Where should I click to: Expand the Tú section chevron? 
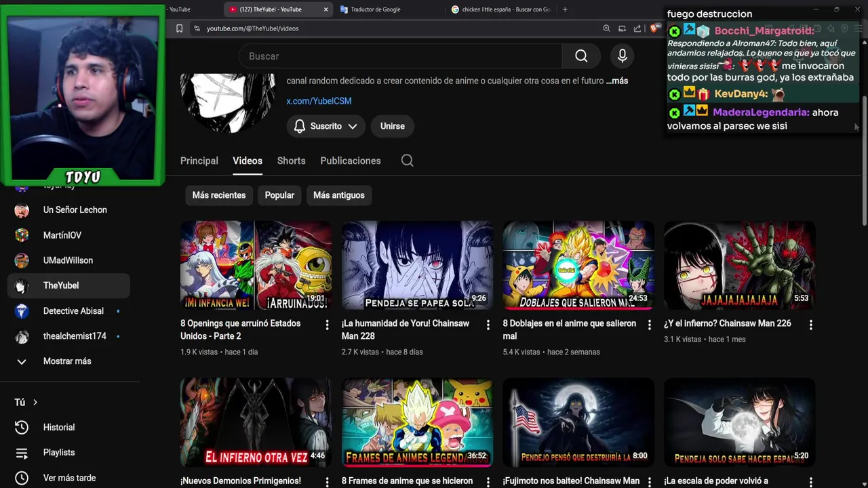tap(35, 403)
